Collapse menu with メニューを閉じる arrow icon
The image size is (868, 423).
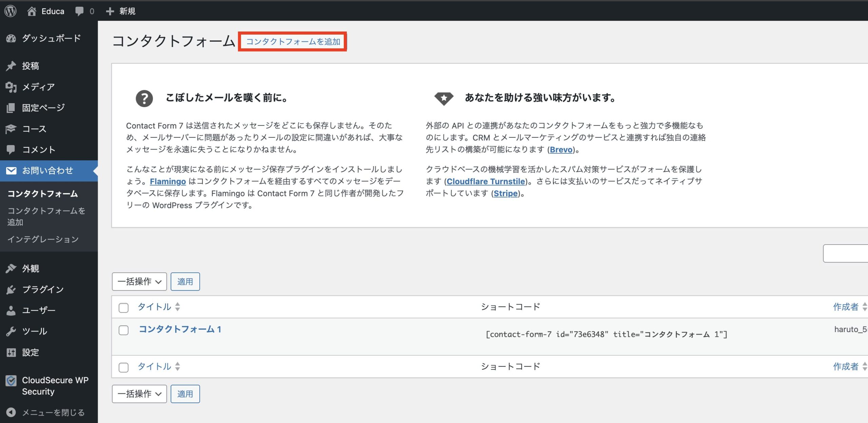coord(11,412)
